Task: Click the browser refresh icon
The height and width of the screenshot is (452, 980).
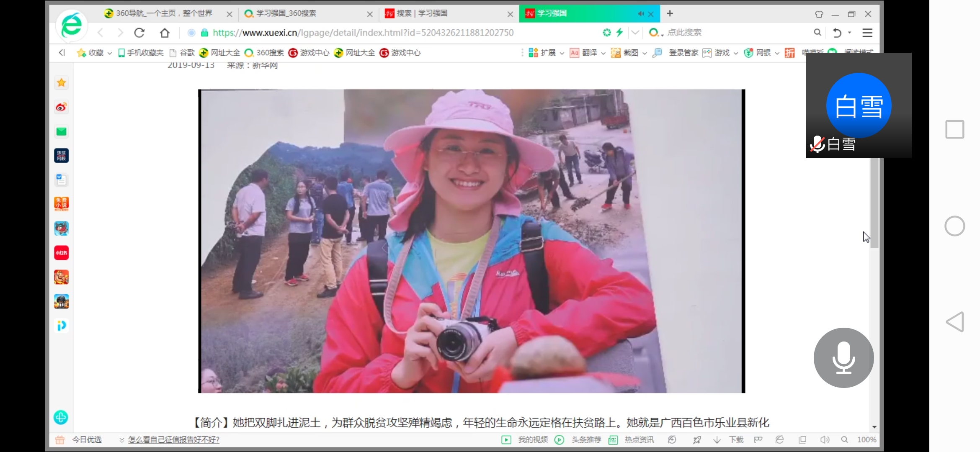Action: pyautogui.click(x=139, y=33)
